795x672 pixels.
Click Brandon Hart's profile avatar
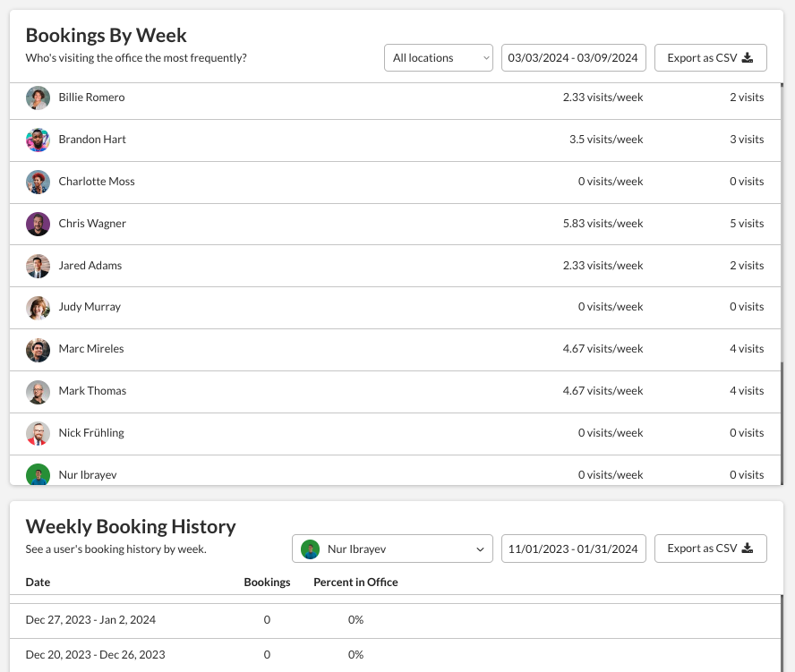(38, 140)
